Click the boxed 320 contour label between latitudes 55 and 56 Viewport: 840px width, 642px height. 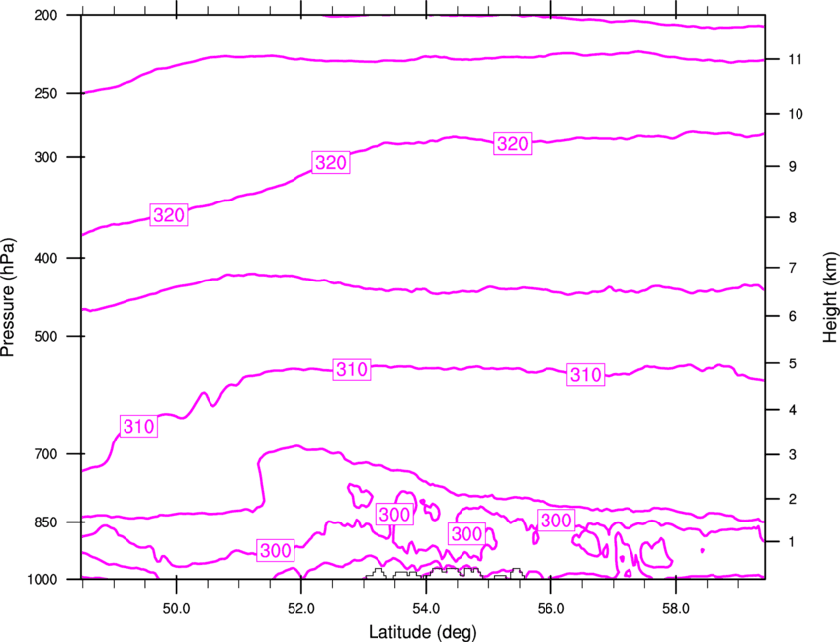click(x=513, y=143)
